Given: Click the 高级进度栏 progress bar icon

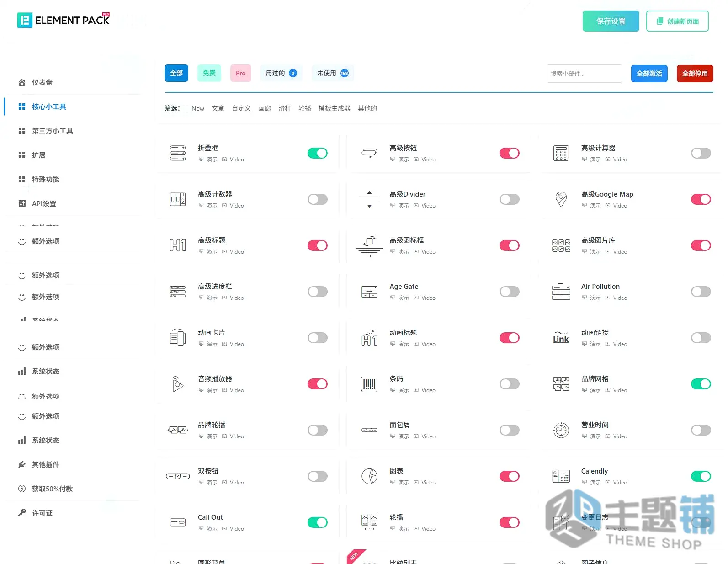Looking at the screenshot, I should click(x=178, y=292).
